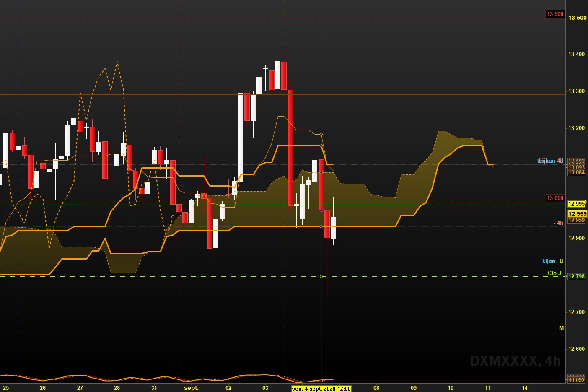Select the orange 13 093 price tag
The width and height of the screenshot is (588, 392).
tap(576, 167)
